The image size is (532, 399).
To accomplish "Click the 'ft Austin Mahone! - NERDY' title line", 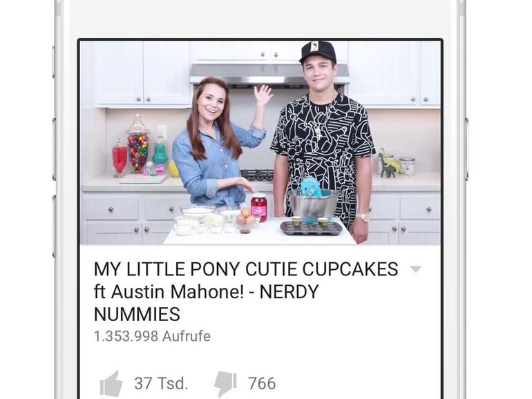I will 207,291.
